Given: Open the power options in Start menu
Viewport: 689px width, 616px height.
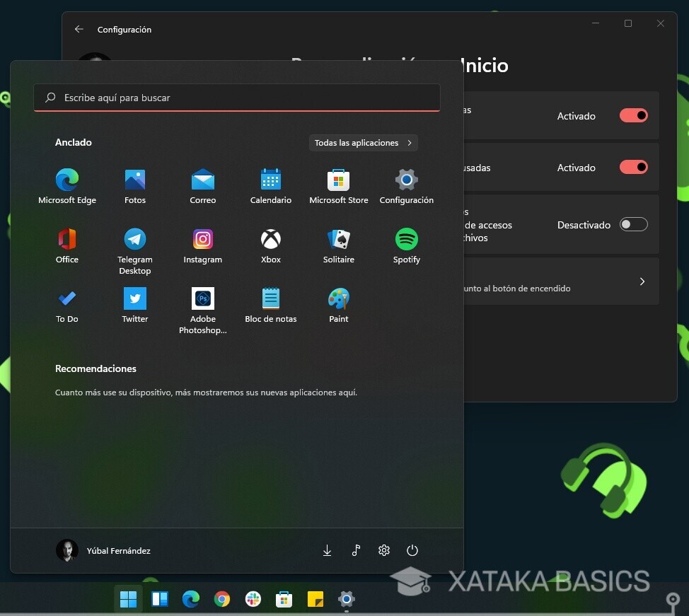Looking at the screenshot, I should (412, 550).
